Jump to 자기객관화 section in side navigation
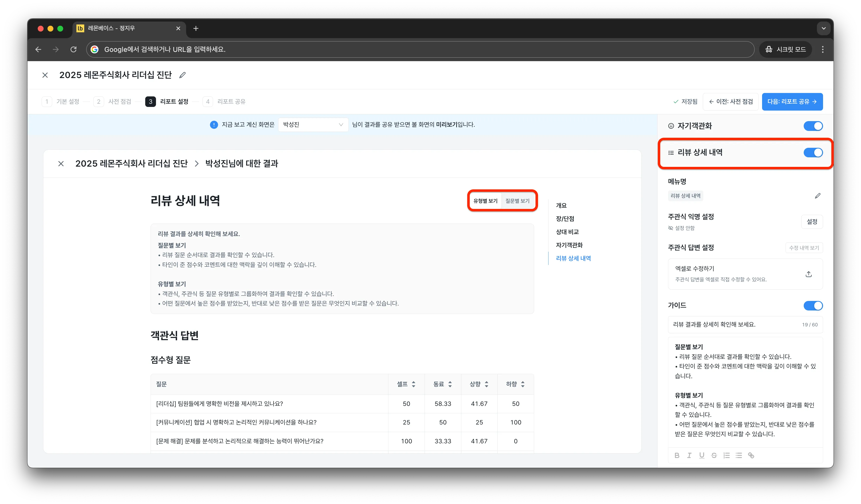The width and height of the screenshot is (861, 504). [x=569, y=245]
